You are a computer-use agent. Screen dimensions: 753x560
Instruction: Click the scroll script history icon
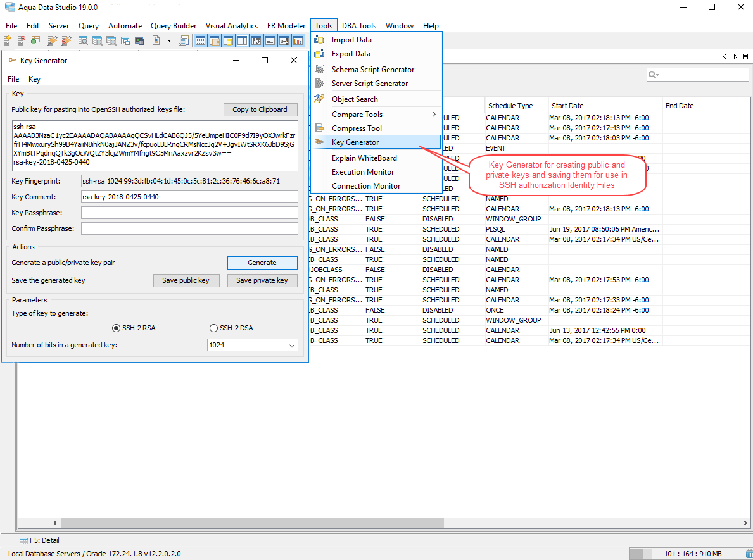click(184, 40)
